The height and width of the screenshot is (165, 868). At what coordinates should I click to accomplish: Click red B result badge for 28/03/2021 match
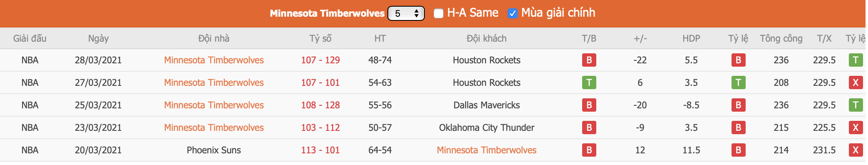589,60
